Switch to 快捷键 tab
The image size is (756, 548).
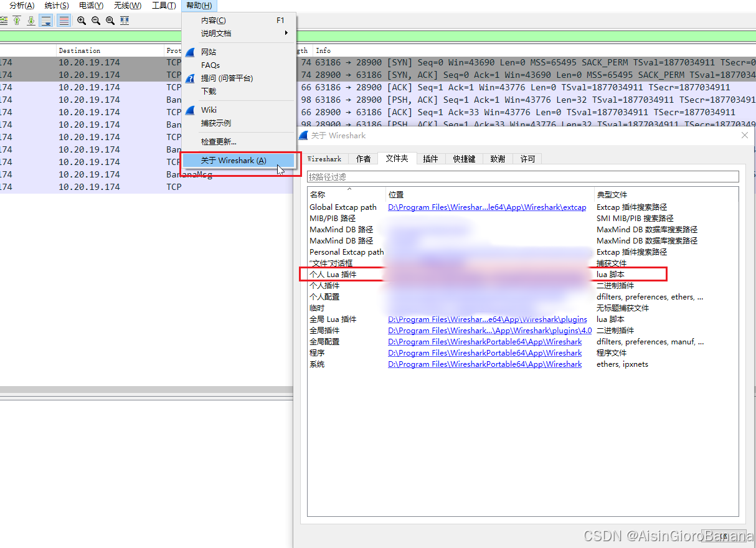tap(464, 159)
